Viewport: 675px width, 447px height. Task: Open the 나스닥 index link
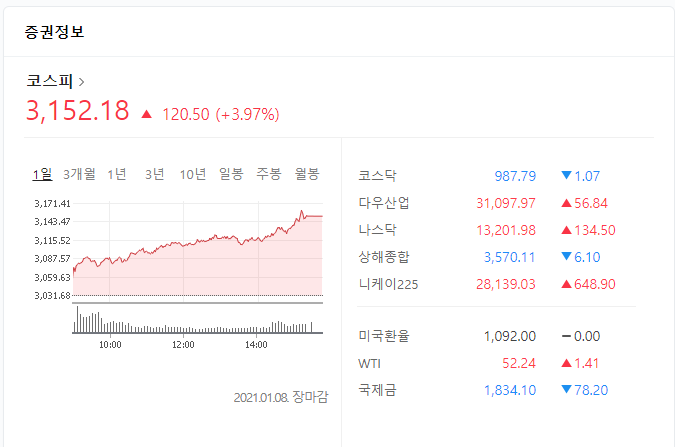pyautogui.click(x=378, y=230)
